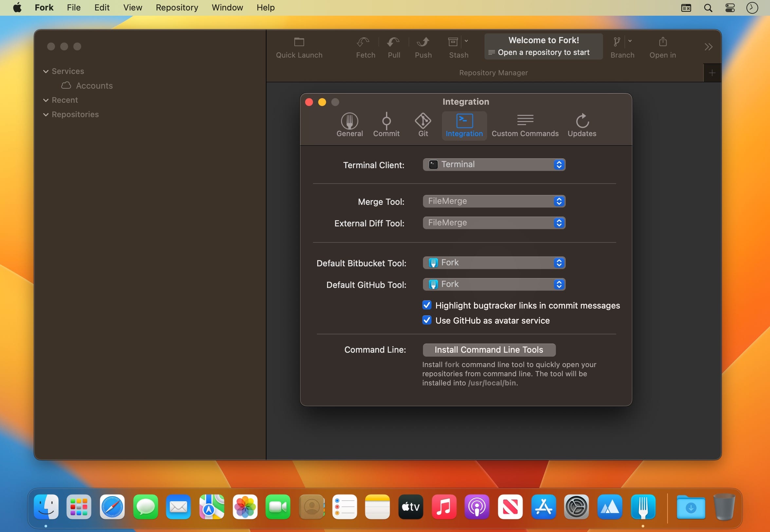This screenshot has height=532, width=770.
Task: Click the Open in share icon
Action: [x=662, y=42]
